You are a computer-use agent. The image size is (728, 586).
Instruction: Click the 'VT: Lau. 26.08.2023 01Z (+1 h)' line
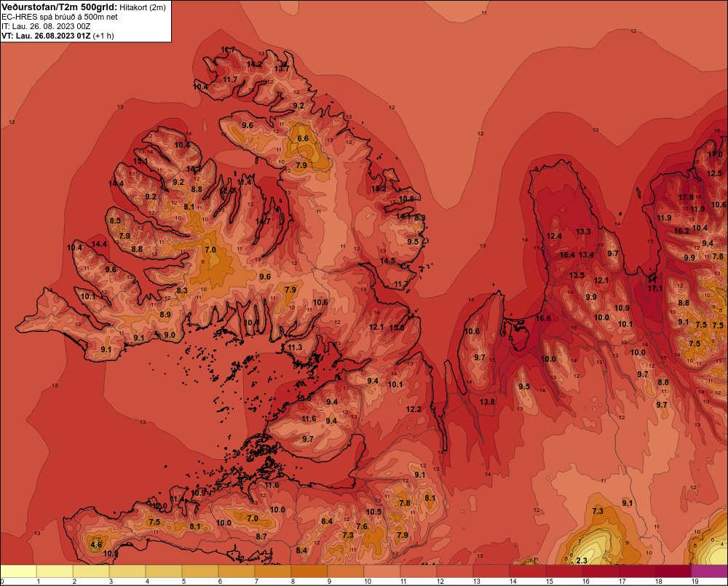click(58, 36)
